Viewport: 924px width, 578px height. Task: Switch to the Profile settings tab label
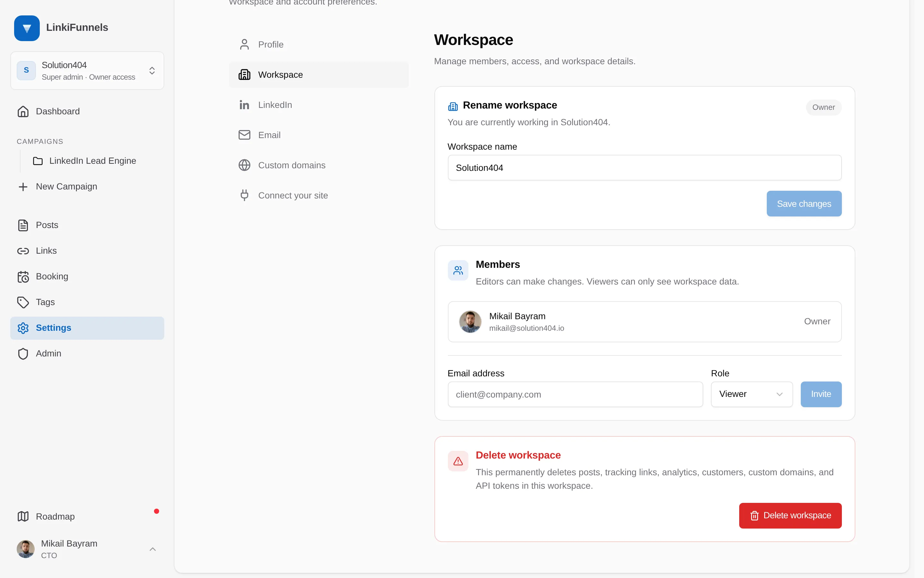(x=271, y=44)
